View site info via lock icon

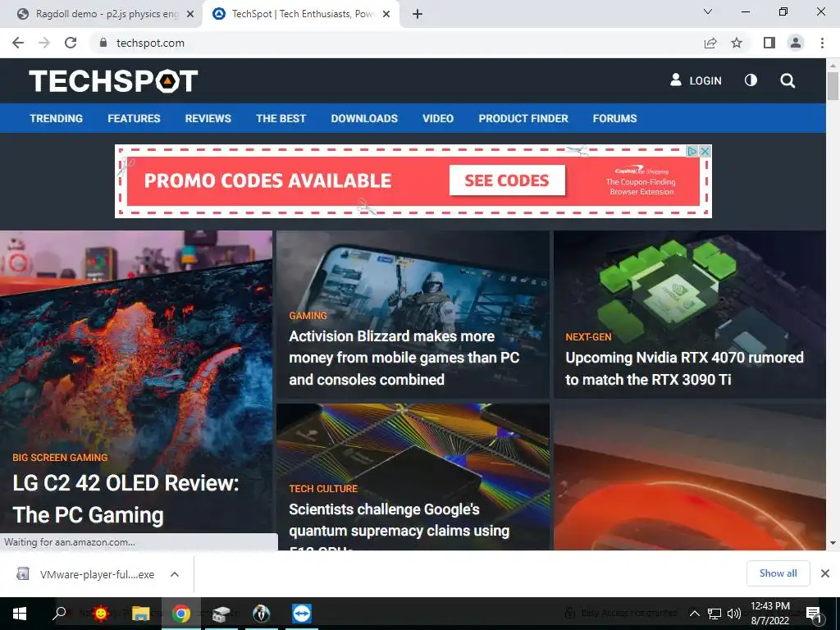(103, 43)
